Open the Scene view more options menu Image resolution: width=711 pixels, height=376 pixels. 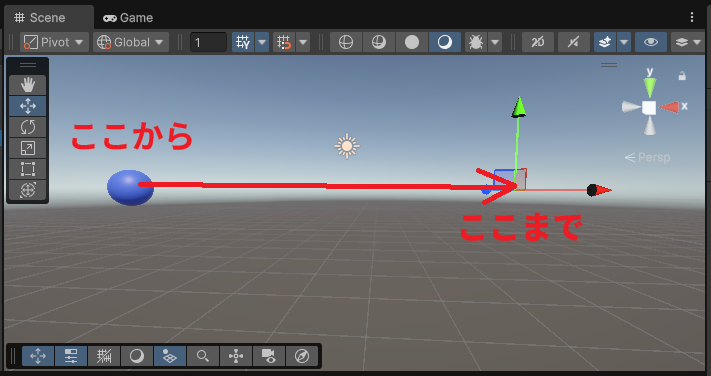coord(692,17)
